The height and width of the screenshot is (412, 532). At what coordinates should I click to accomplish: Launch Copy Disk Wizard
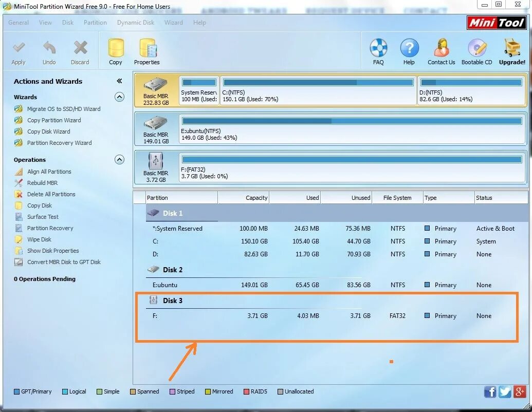click(48, 132)
